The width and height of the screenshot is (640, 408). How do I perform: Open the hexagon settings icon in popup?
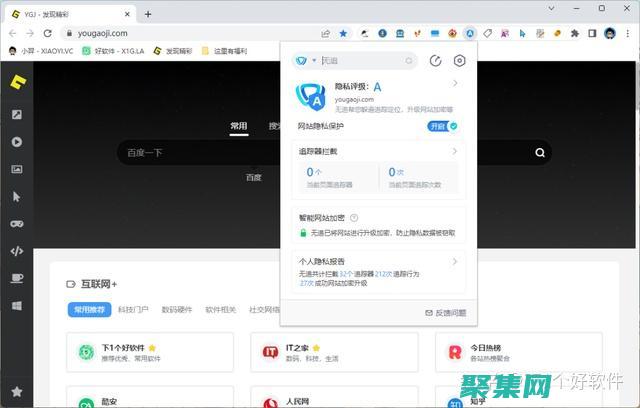click(460, 61)
